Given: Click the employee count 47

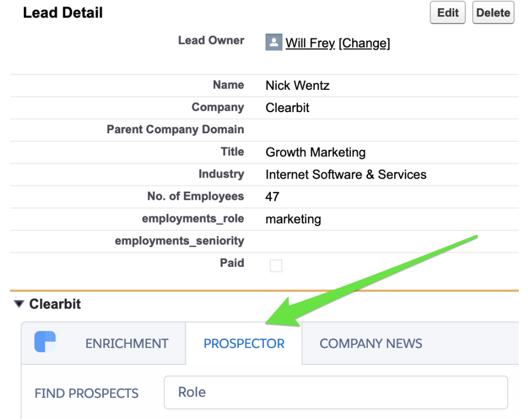Looking at the screenshot, I should click(x=272, y=196).
